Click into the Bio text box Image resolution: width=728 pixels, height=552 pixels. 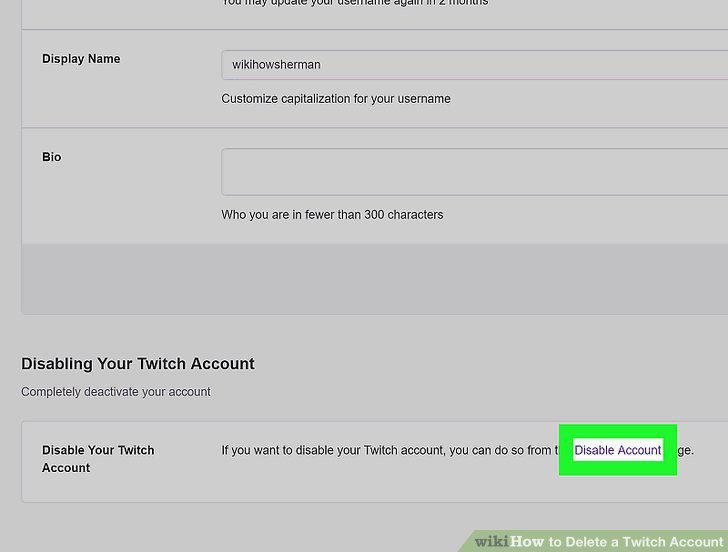(474, 172)
